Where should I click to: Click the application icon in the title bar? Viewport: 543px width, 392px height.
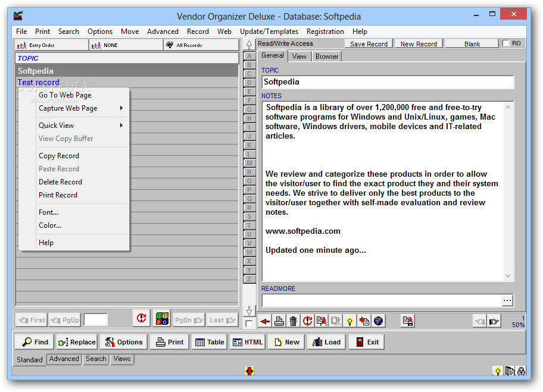pyautogui.click(x=18, y=16)
